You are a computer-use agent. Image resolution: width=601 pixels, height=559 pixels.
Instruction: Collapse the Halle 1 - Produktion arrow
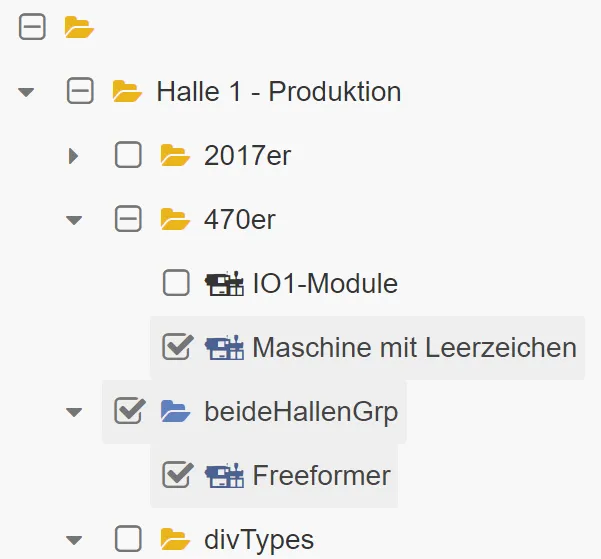[26, 92]
